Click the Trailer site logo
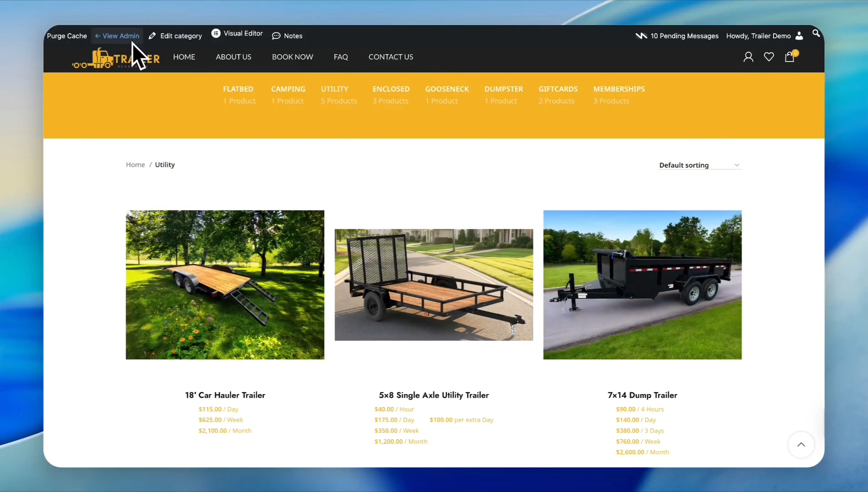Image resolution: width=868 pixels, height=492 pixels. pos(116,59)
